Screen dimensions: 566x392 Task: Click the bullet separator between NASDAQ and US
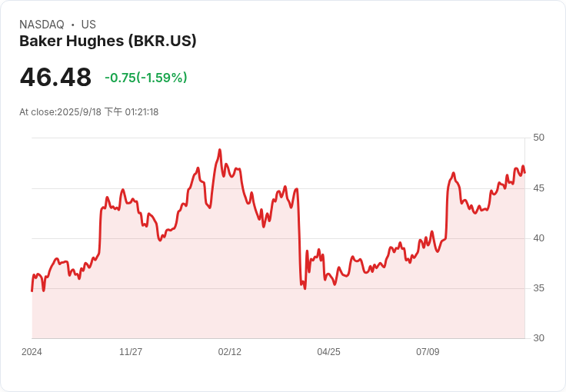click(73, 25)
